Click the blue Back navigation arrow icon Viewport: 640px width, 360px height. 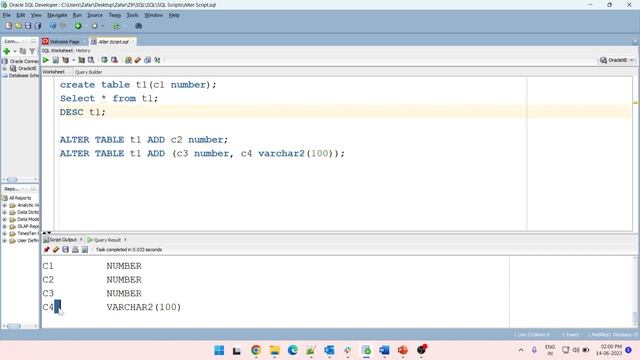pyautogui.click(x=53, y=26)
